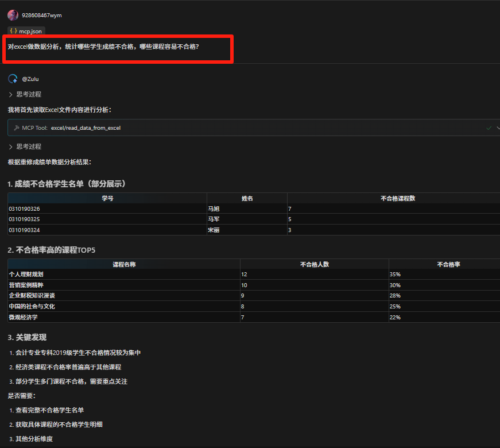Click the MCP Tool wrench icon
This screenshot has width=500, height=448.
pyautogui.click(x=18, y=128)
